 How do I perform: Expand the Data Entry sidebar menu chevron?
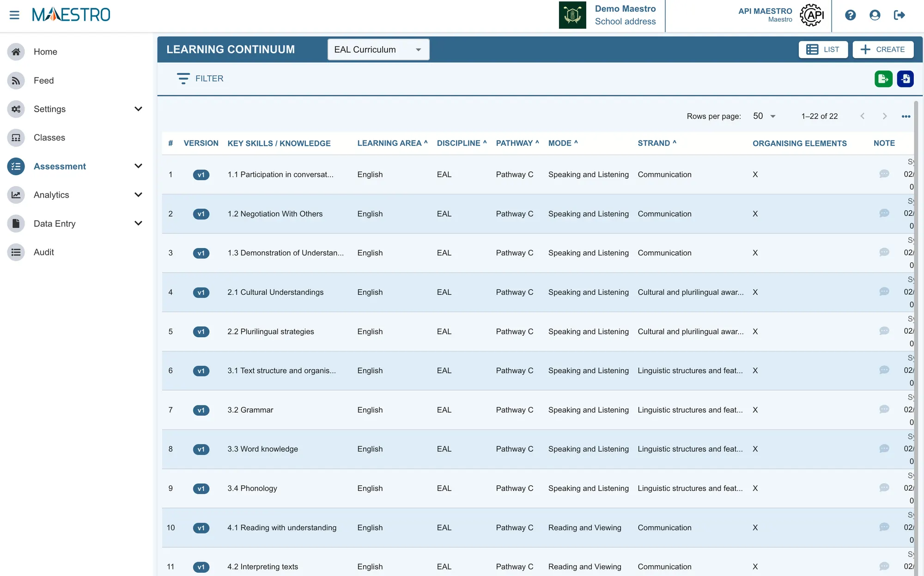[x=138, y=224]
